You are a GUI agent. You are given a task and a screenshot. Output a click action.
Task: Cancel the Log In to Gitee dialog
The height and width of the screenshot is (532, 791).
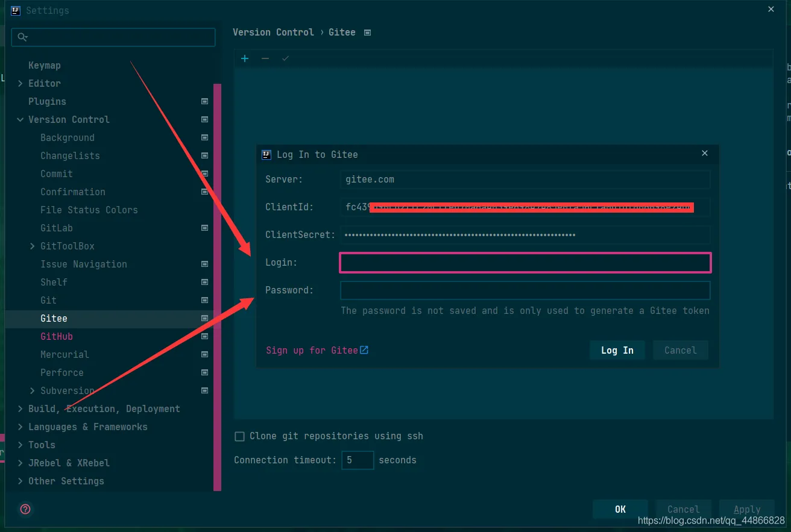pos(681,350)
